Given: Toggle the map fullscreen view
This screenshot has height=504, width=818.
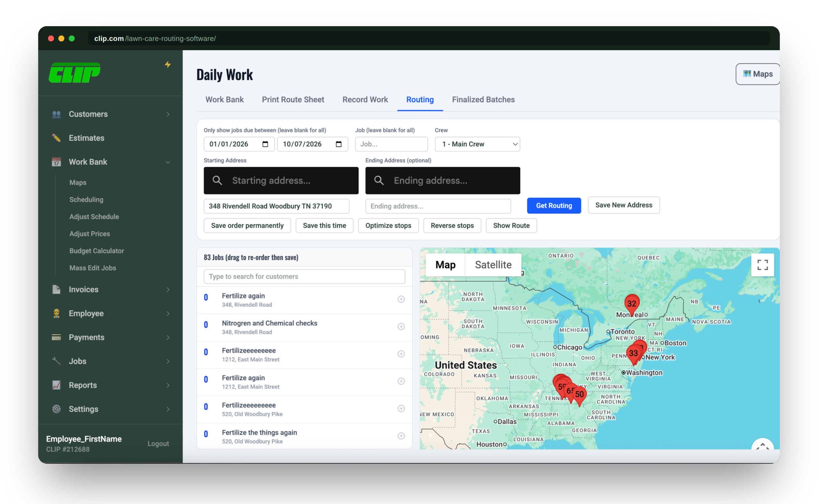Looking at the screenshot, I should 763,265.
